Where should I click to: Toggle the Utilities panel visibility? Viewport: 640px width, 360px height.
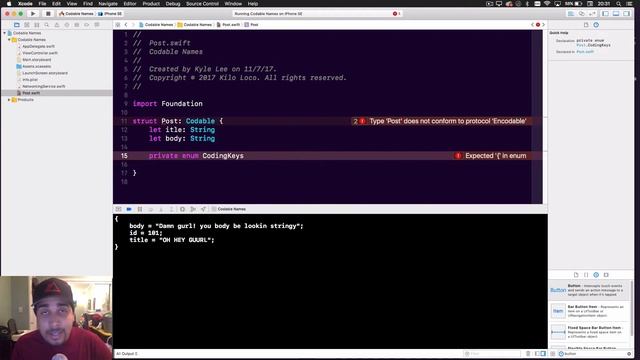pyautogui.click(x=626, y=13)
